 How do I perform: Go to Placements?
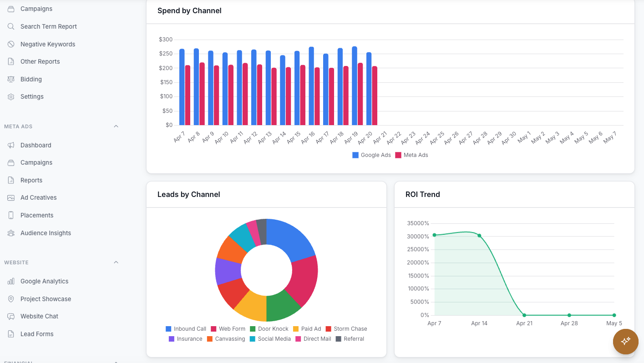tap(37, 215)
